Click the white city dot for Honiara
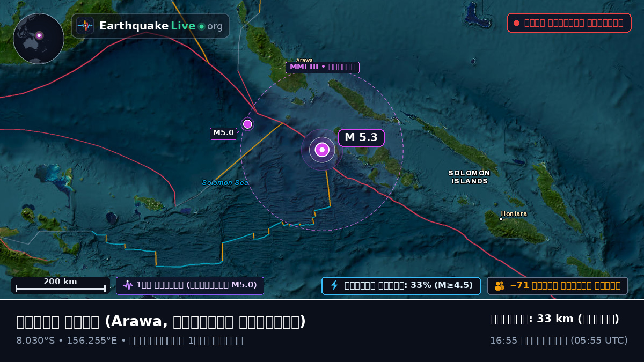 tap(501, 219)
